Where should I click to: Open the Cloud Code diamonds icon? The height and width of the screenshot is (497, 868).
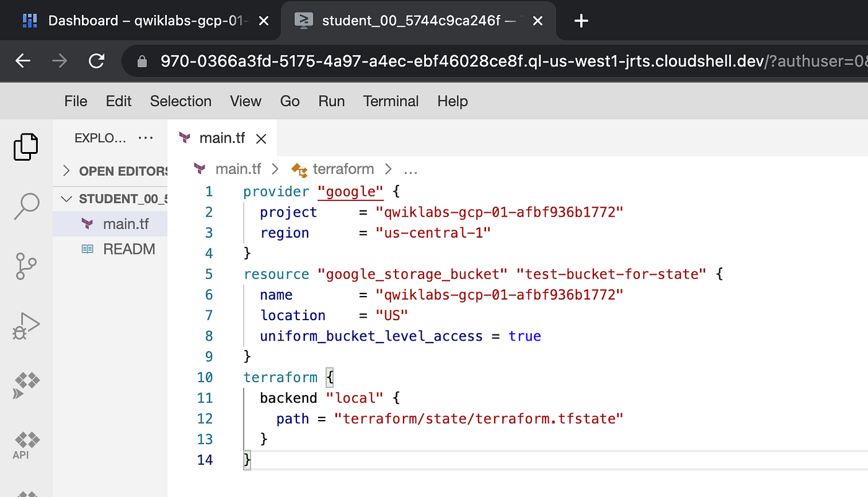26,385
